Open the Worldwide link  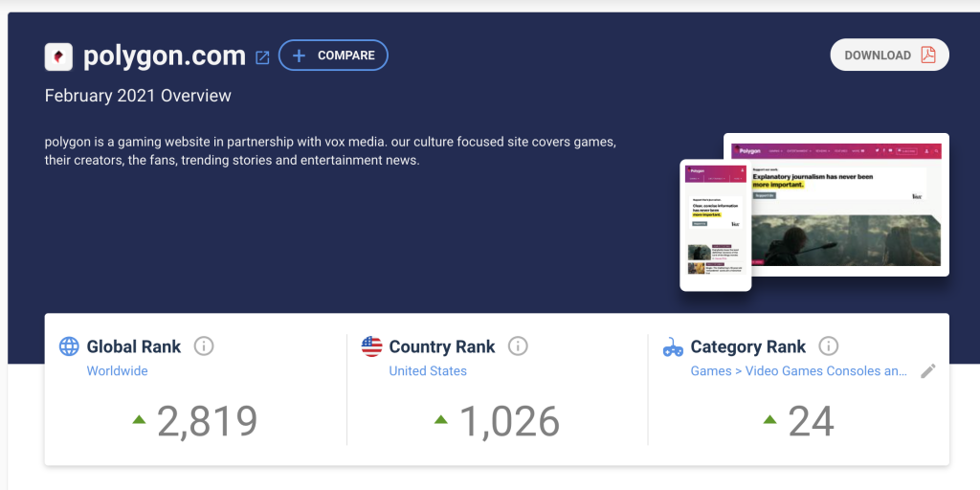117,370
